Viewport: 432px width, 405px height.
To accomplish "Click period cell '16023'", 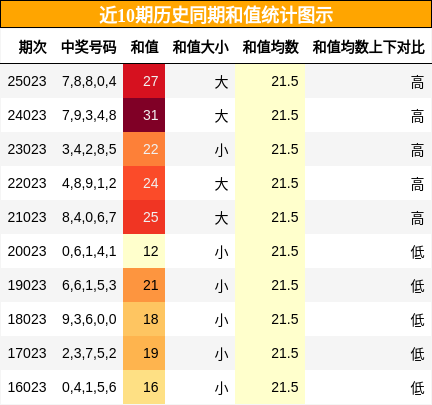I will click(x=27, y=387).
